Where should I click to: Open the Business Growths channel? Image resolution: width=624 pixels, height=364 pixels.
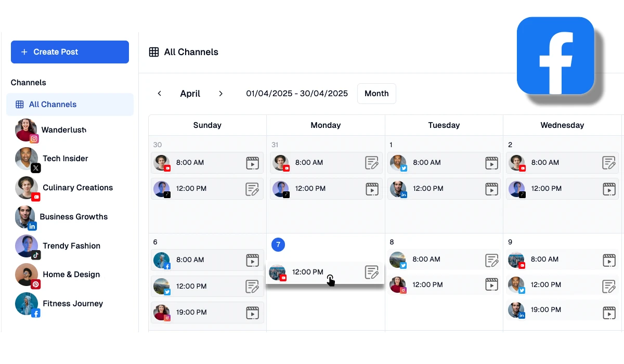61,217
